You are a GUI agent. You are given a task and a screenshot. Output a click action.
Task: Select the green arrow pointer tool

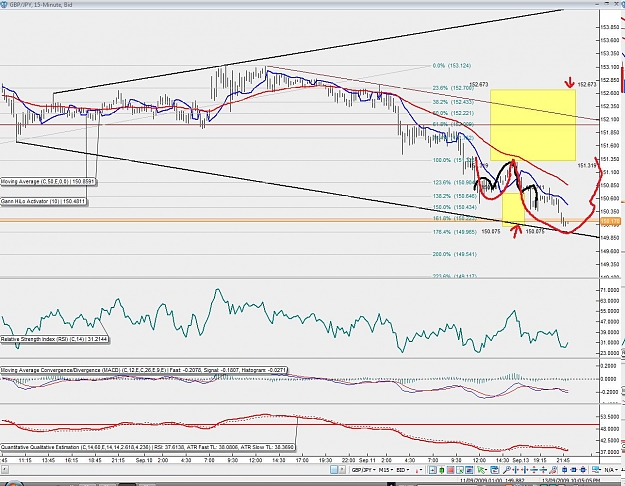482,470
